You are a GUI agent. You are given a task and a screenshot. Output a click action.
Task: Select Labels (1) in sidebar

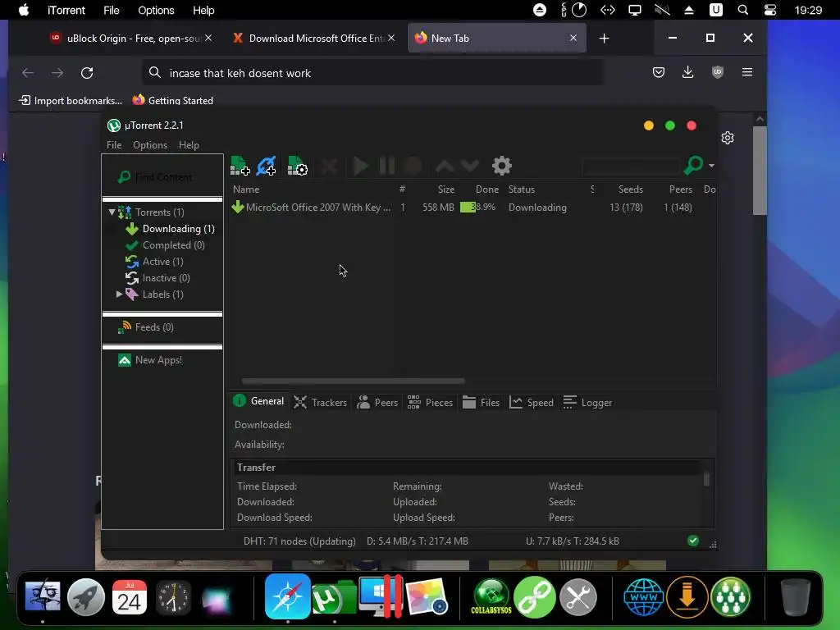[x=163, y=294]
